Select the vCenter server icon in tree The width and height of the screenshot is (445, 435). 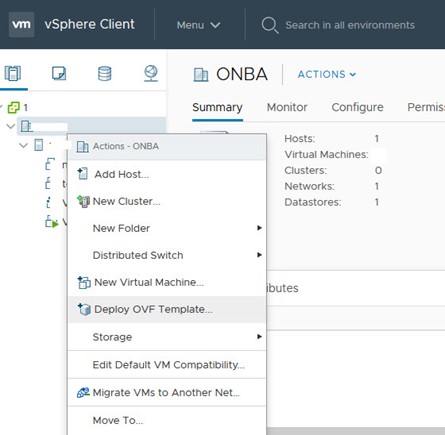pos(14,107)
